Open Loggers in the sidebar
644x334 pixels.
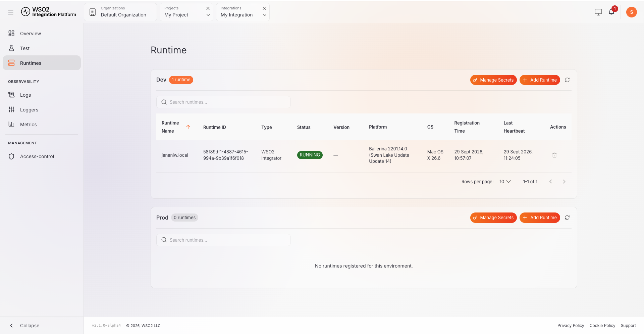tap(42, 110)
